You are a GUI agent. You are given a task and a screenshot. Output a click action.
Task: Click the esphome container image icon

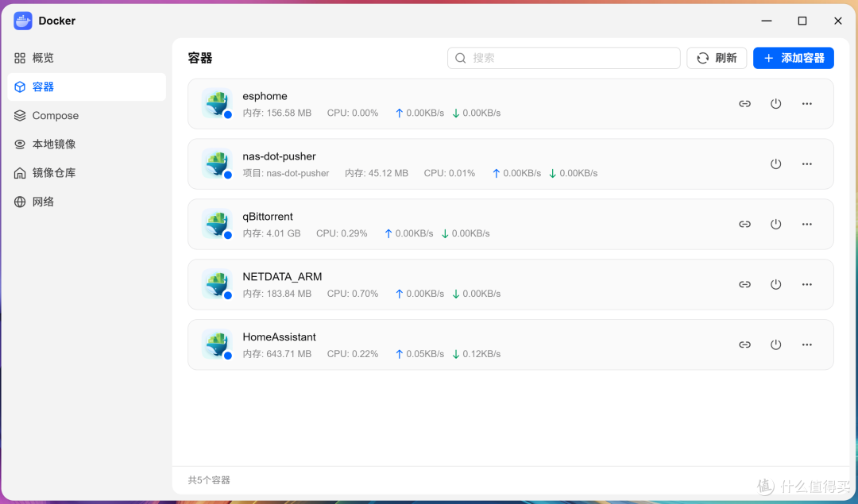217,103
